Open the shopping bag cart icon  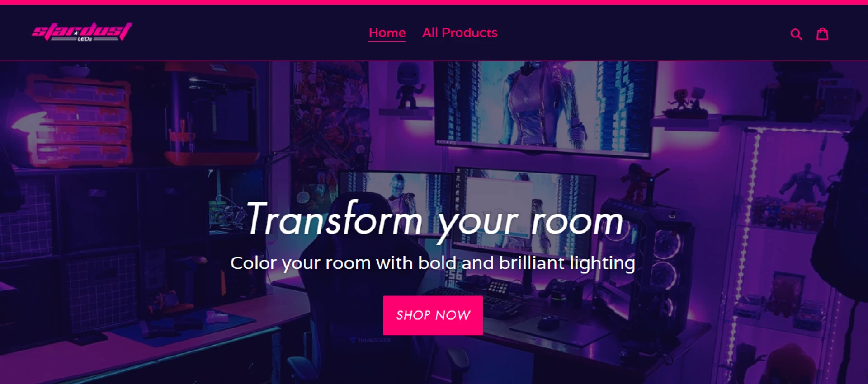(822, 33)
